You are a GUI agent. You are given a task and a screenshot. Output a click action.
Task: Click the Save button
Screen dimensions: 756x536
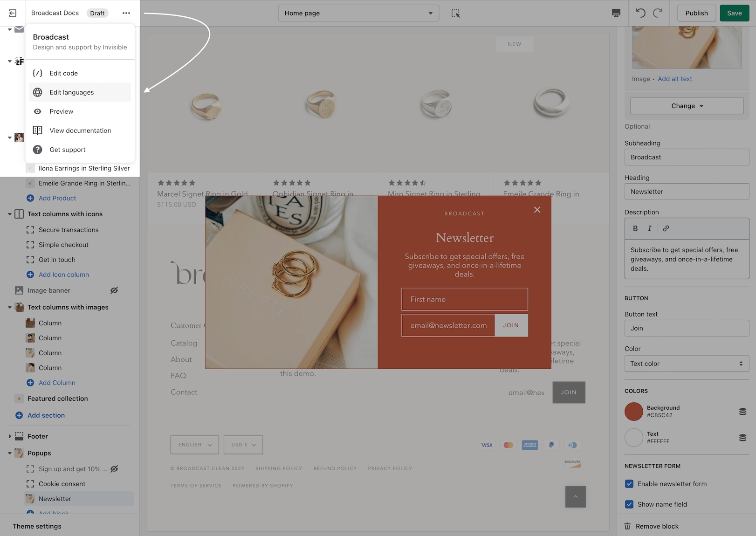click(734, 13)
